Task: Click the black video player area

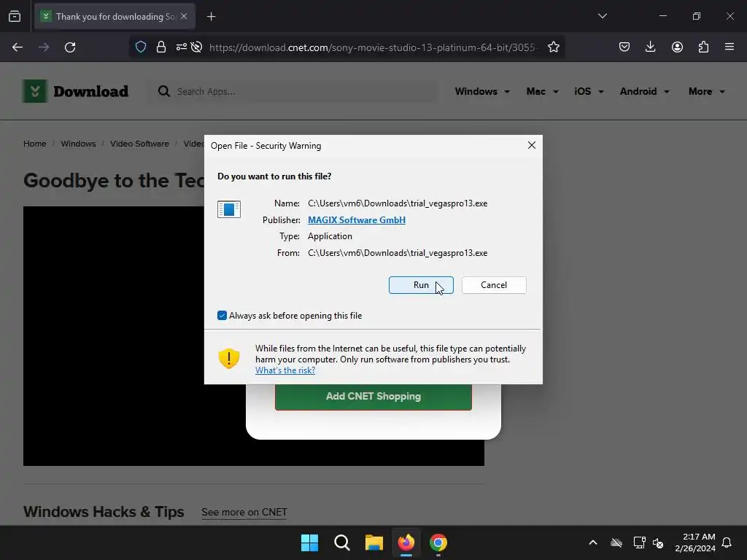Action: [x=115, y=335]
